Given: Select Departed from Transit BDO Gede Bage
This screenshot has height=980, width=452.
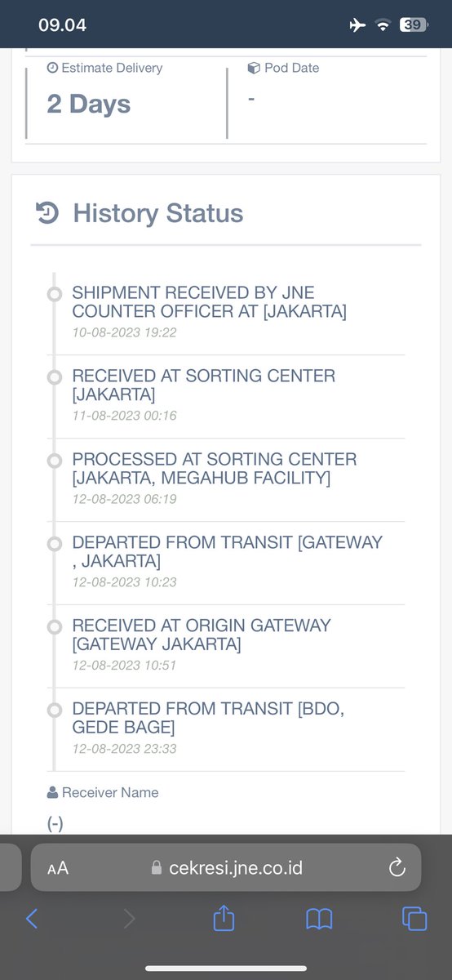Looking at the screenshot, I should point(228,730).
